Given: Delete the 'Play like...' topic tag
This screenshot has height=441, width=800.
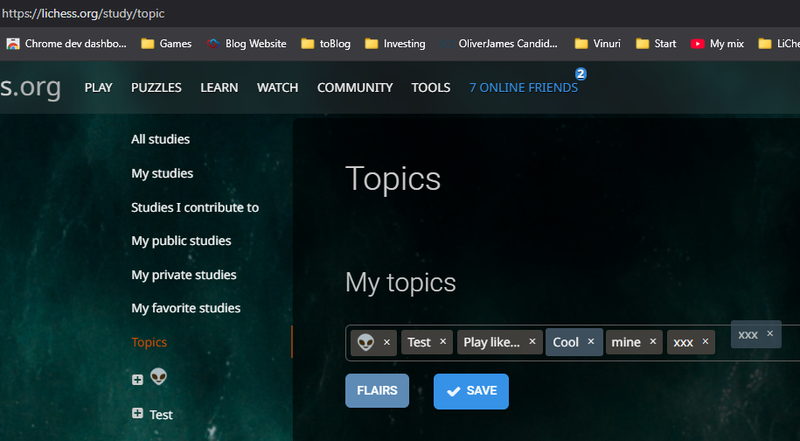Looking at the screenshot, I should tap(532, 343).
